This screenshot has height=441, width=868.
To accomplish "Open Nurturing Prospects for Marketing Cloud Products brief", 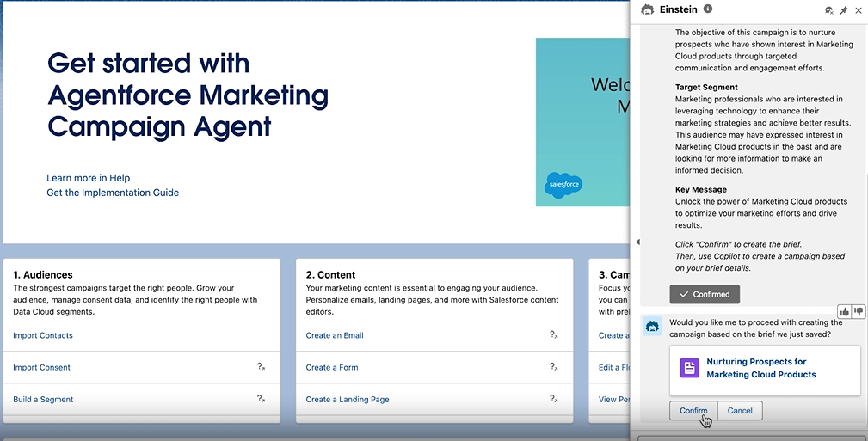I will pos(761,368).
